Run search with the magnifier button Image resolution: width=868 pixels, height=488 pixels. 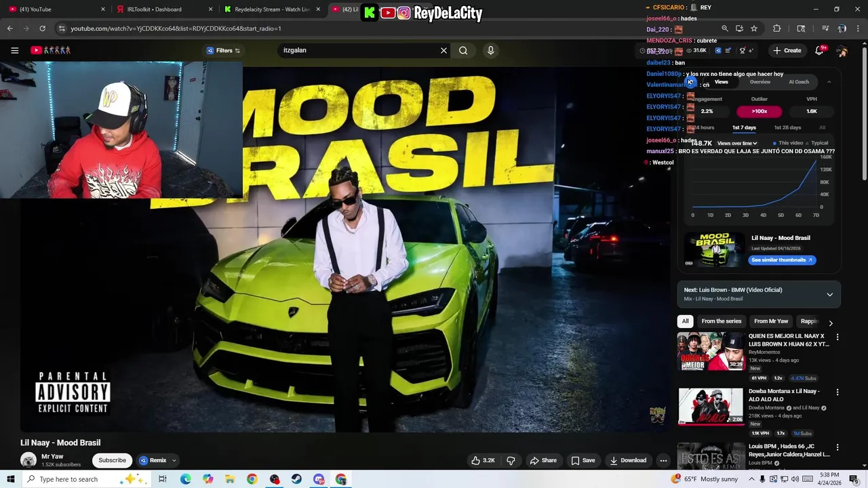coord(463,50)
